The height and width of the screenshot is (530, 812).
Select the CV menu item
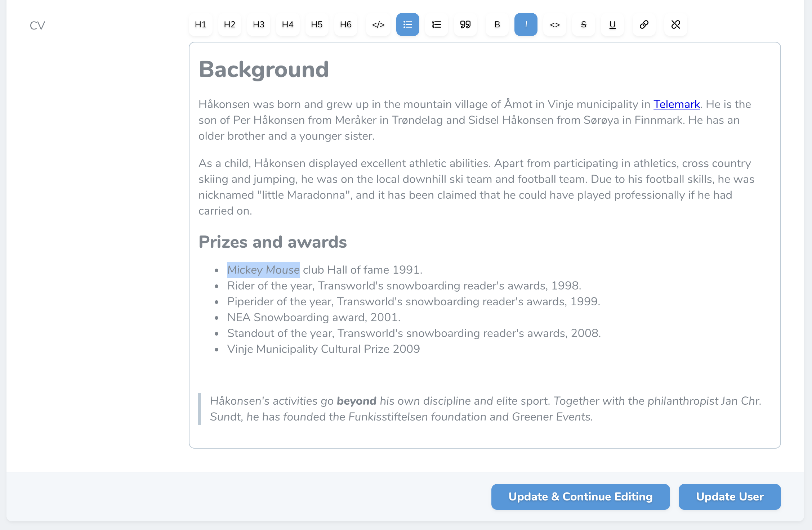[37, 25]
